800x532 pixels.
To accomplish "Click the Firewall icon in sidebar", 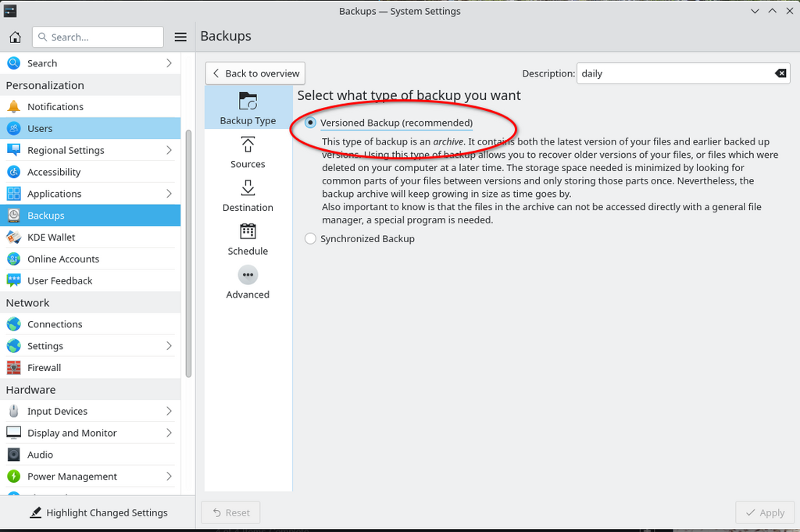I will [x=13, y=368].
